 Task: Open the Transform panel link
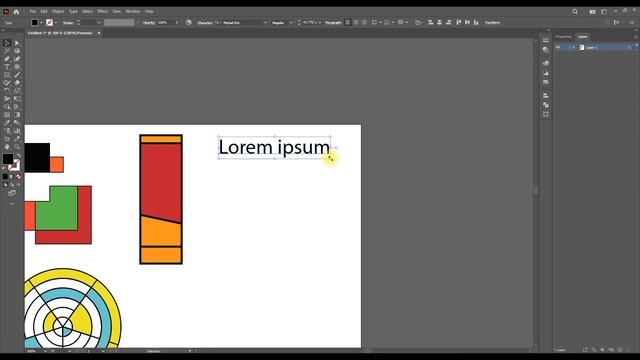pos(492,23)
